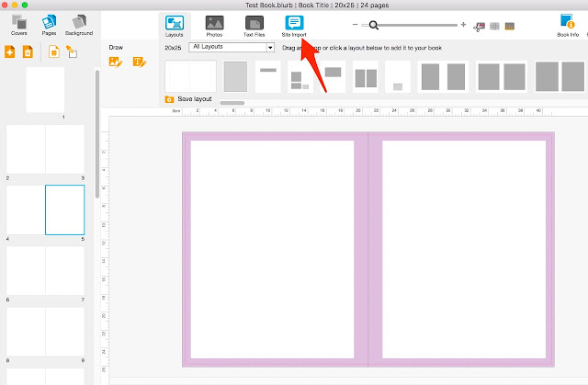
Task: Choose the full-page gray photo layout
Action: coord(235,76)
